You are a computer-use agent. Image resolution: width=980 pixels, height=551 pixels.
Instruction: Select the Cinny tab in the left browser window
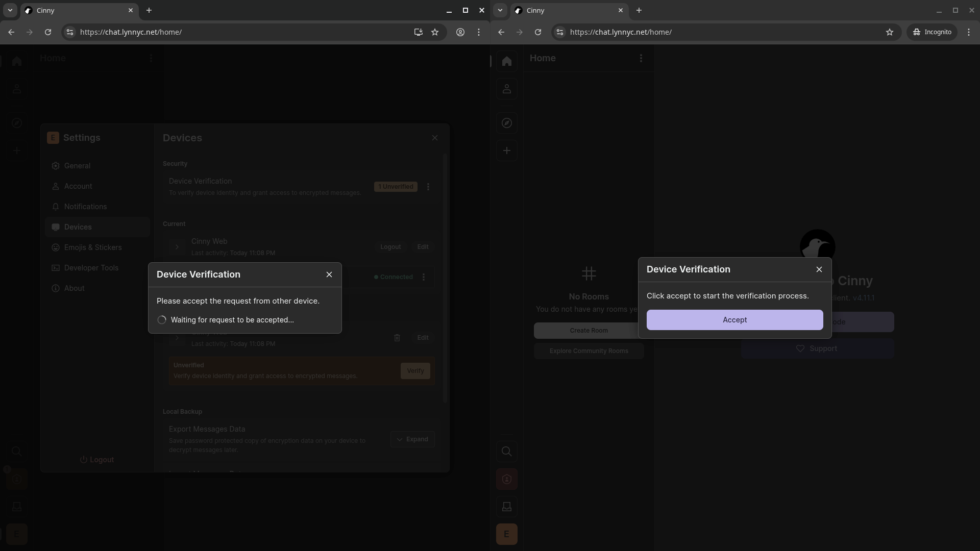[x=79, y=10]
